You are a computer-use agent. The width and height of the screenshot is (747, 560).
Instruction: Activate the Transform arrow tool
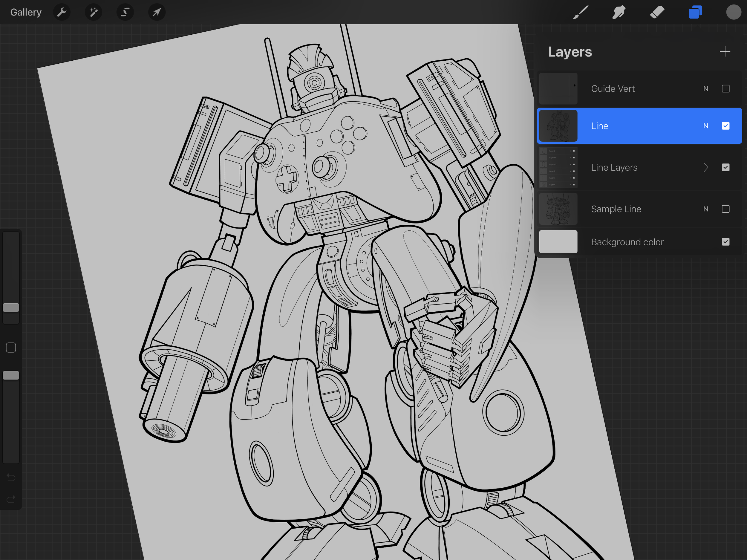click(157, 13)
